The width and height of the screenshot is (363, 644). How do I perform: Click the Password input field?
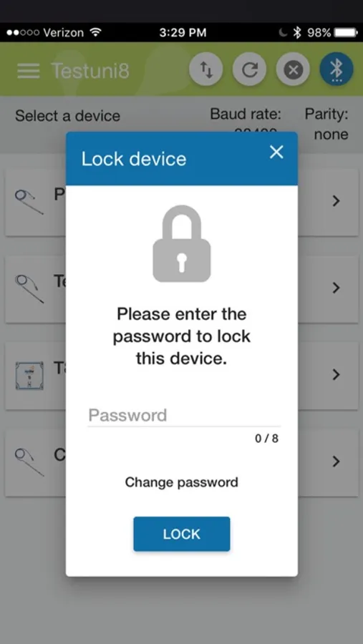(x=184, y=415)
